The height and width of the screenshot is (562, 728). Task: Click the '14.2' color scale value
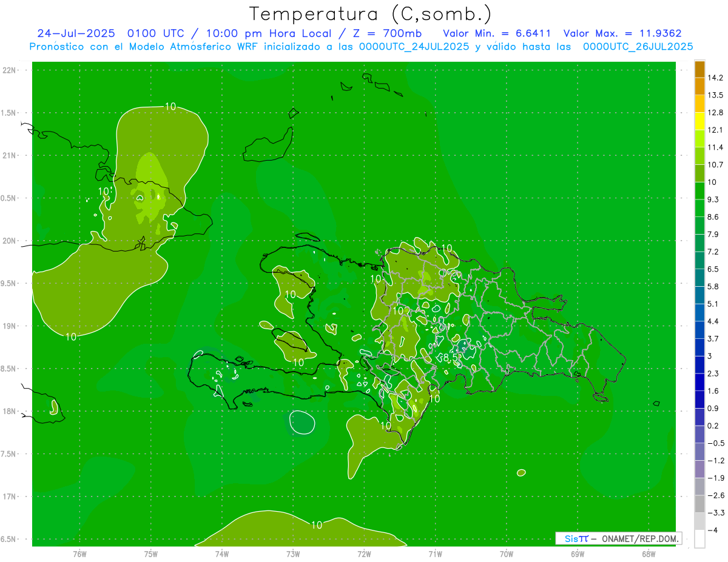click(716, 78)
